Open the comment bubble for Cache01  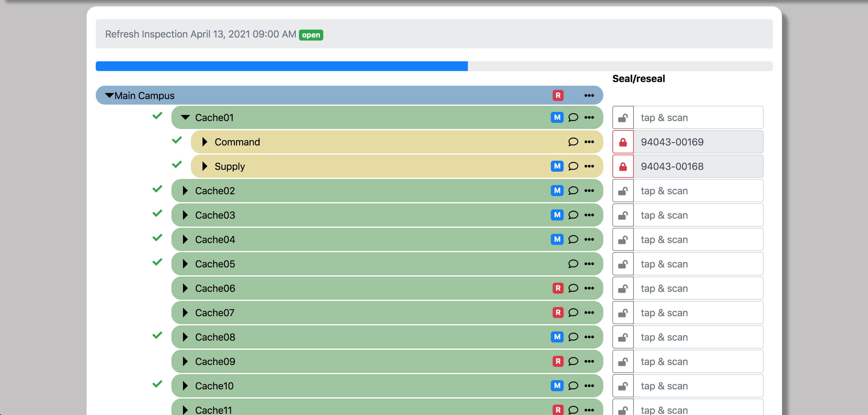tap(573, 117)
